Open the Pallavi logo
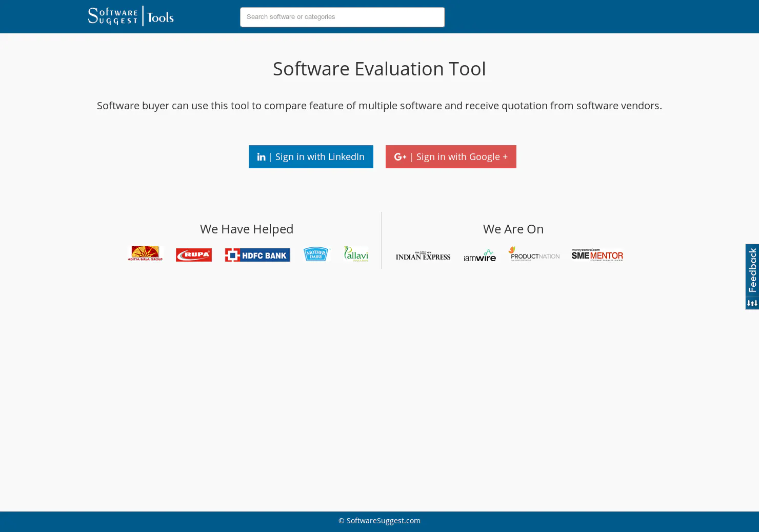The width and height of the screenshot is (759, 532). pyautogui.click(x=356, y=253)
